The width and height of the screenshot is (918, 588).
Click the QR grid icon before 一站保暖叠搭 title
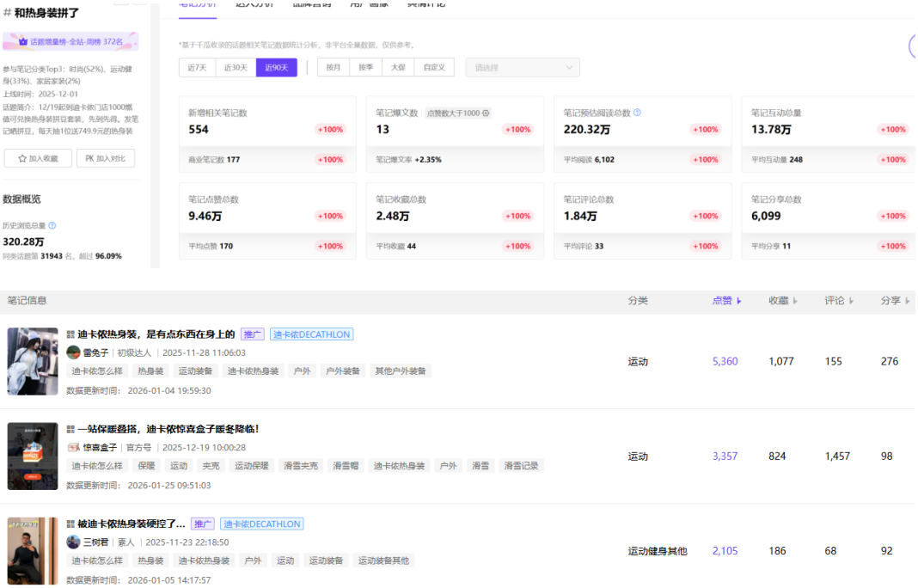click(70, 429)
